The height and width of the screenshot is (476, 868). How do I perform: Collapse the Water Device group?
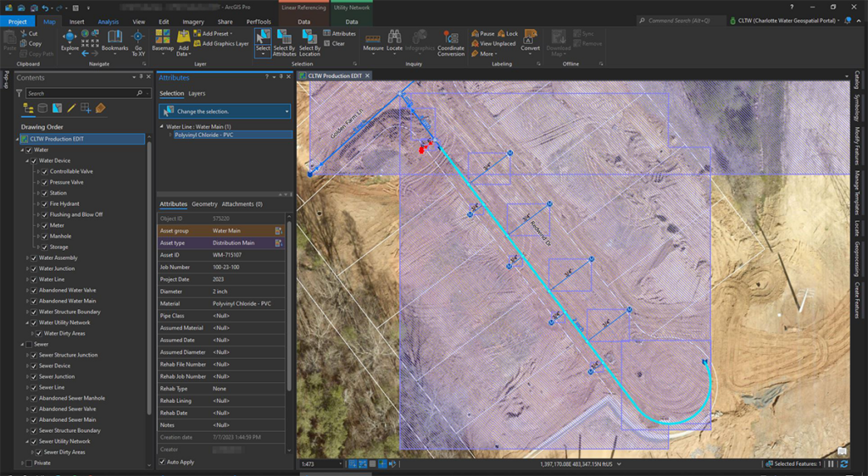(27, 160)
